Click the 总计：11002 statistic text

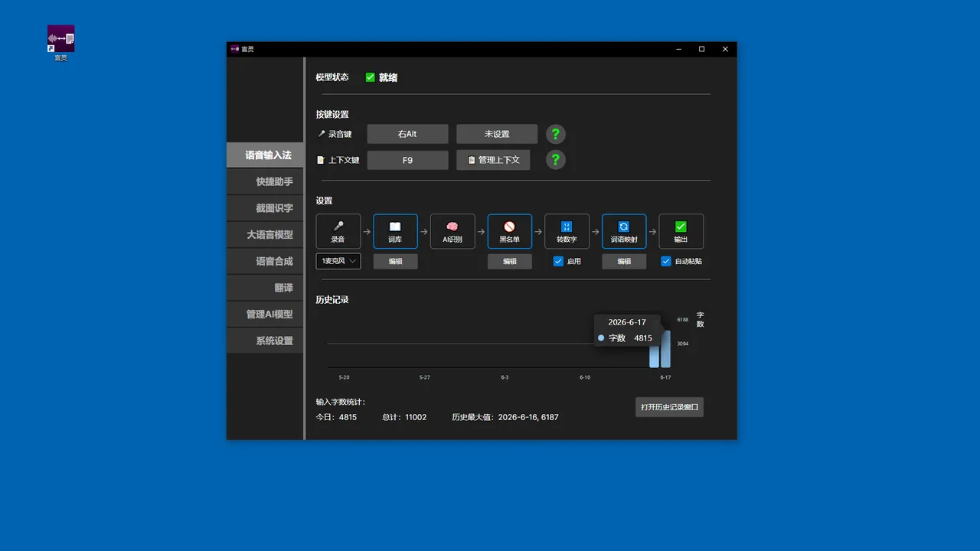404,417
